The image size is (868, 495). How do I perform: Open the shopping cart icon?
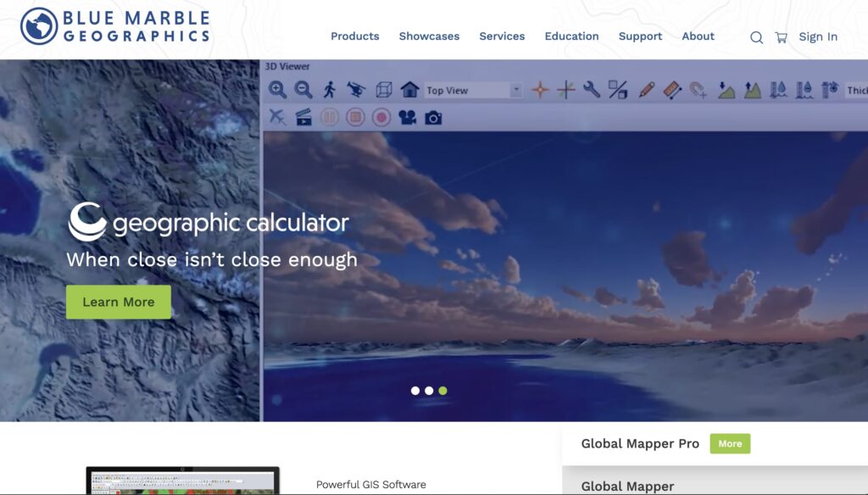[781, 37]
